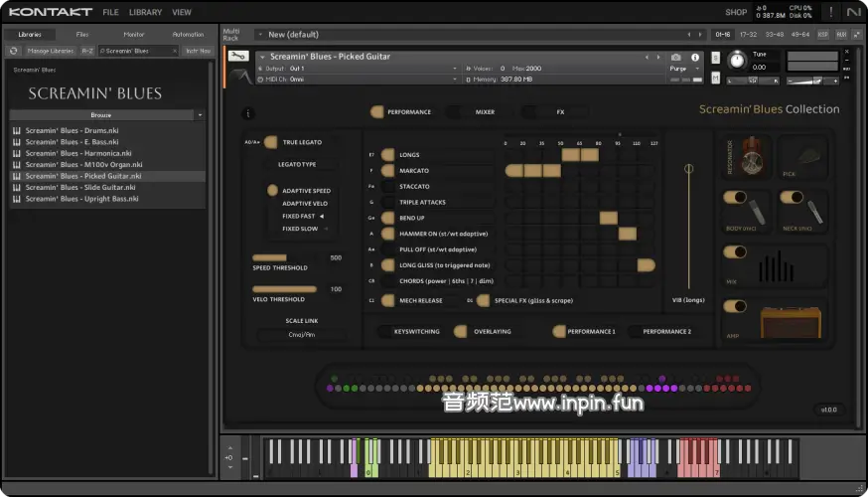This screenshot has width=868, height=497.
Task: Click the camera snapshot icon
Action: click(x=676, y=57)
